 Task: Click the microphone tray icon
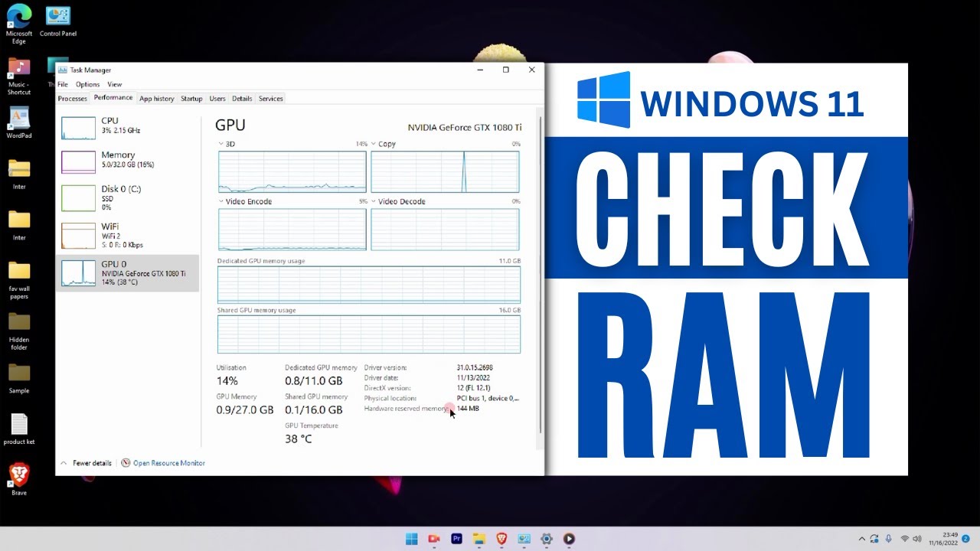coord(888,539)
